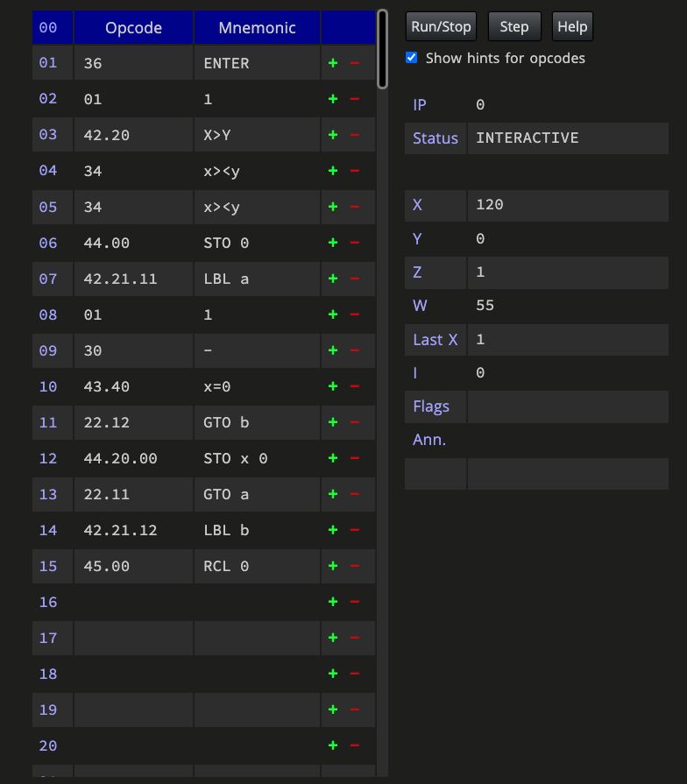
Task: Click the program list scrollbar thumb
Action: (383, 49)
